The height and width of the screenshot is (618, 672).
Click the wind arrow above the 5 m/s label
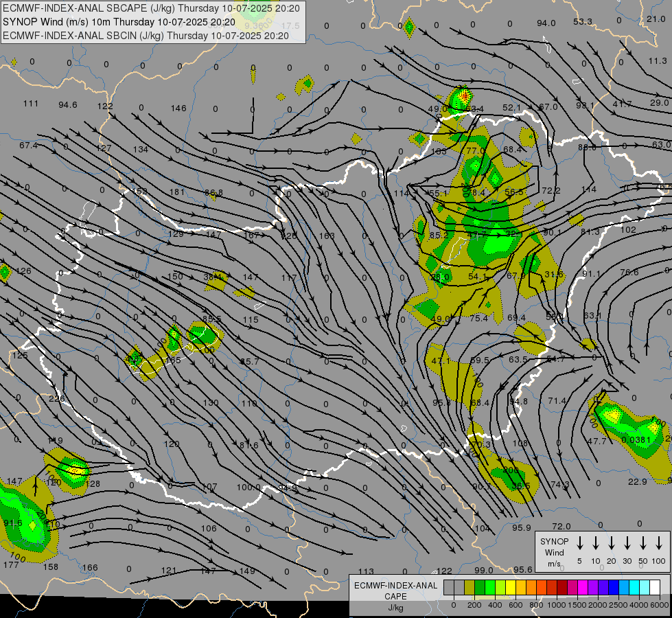point(579,543)
